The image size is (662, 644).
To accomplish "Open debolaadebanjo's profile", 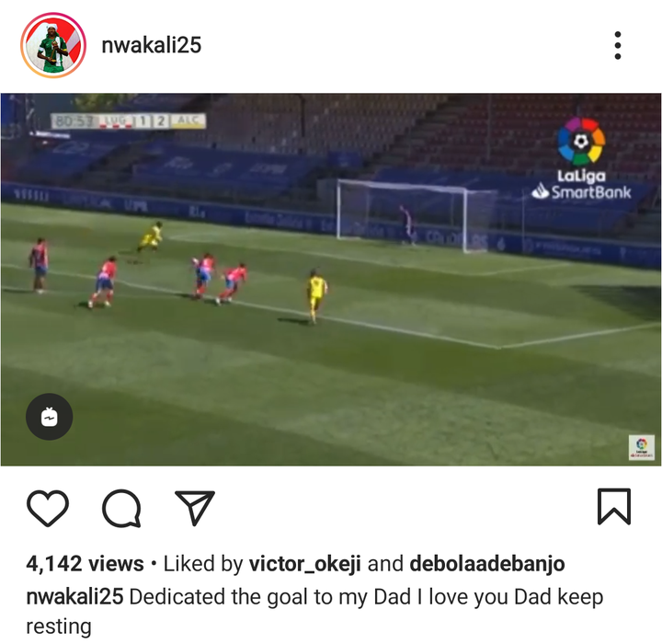I will click(x=487, y=564).
